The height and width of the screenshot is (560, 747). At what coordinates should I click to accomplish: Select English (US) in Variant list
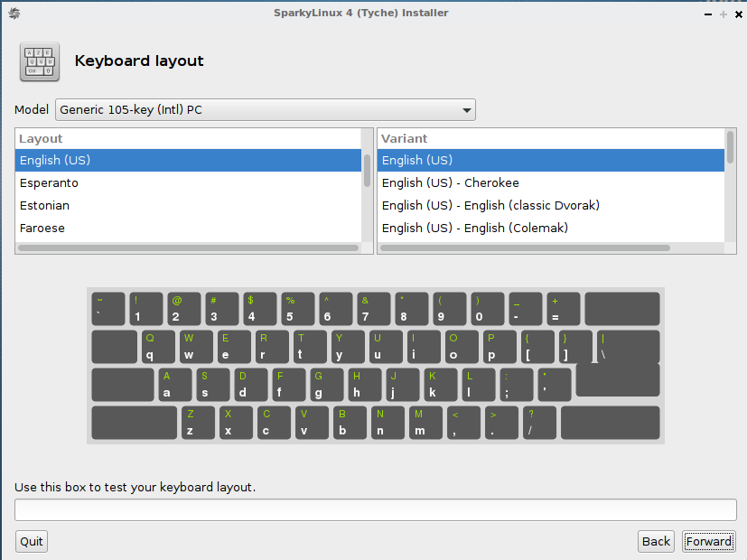click(x=551, y=160)
